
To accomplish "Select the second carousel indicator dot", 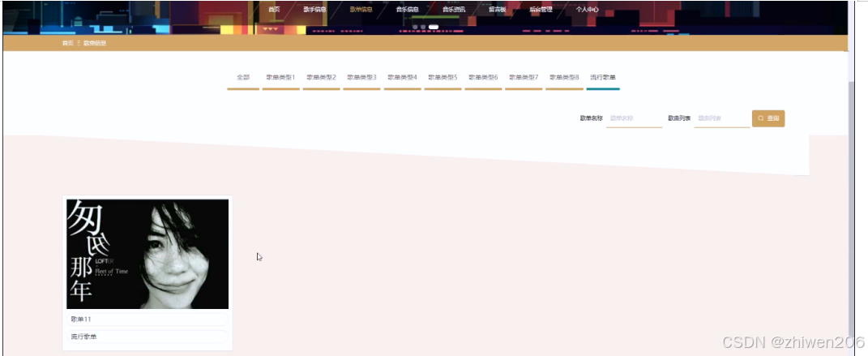I will click(423, 27).
